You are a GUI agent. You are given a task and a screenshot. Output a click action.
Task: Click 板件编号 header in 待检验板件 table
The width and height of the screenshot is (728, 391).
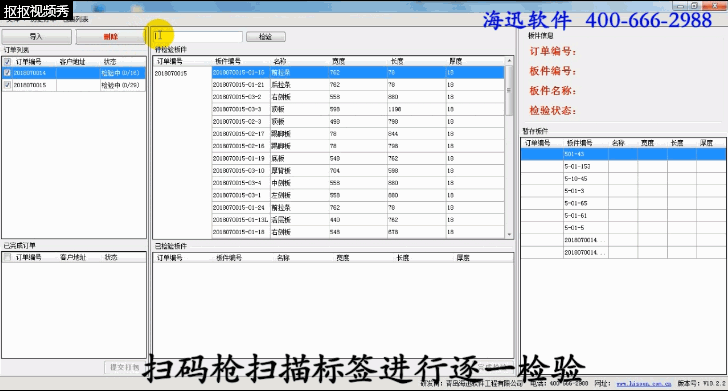click(x=228, y=61)
